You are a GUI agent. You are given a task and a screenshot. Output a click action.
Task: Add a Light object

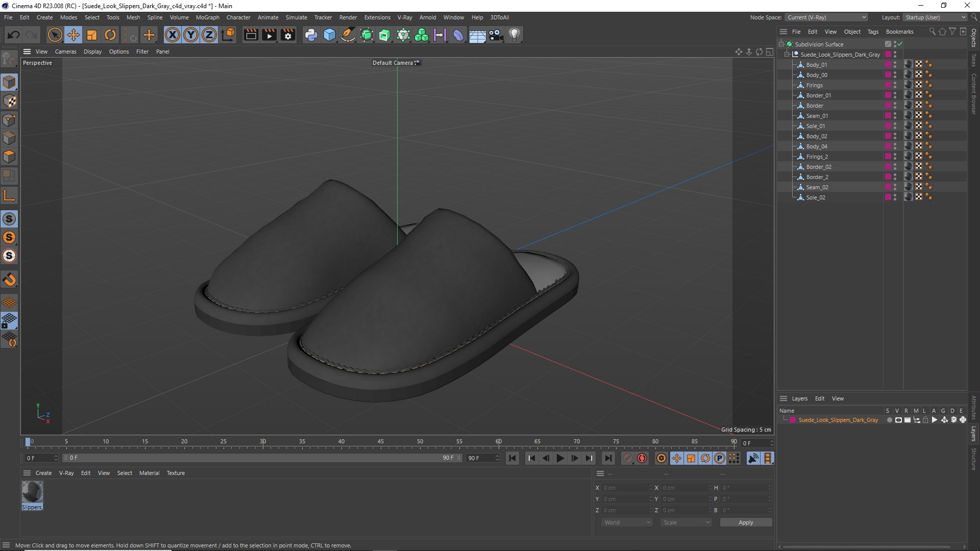coord(514,35)
